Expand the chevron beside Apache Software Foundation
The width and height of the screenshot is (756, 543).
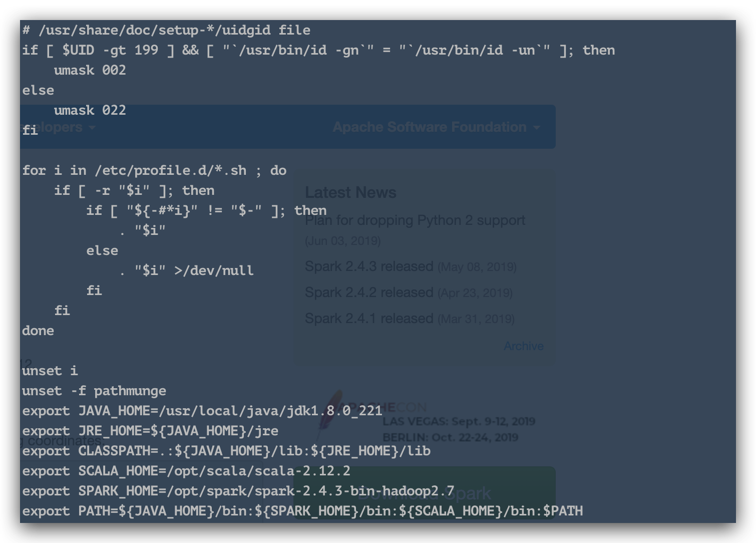tap(537, 128)
